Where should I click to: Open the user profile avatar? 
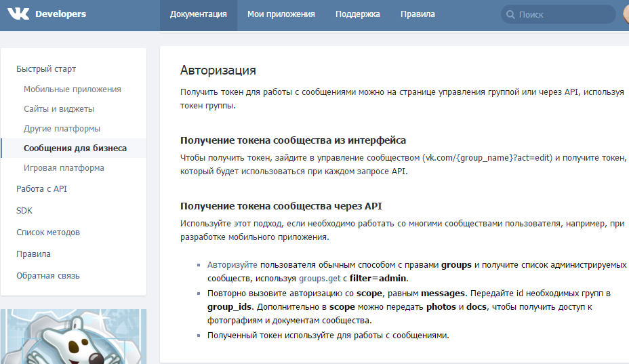tap(625, 14)
